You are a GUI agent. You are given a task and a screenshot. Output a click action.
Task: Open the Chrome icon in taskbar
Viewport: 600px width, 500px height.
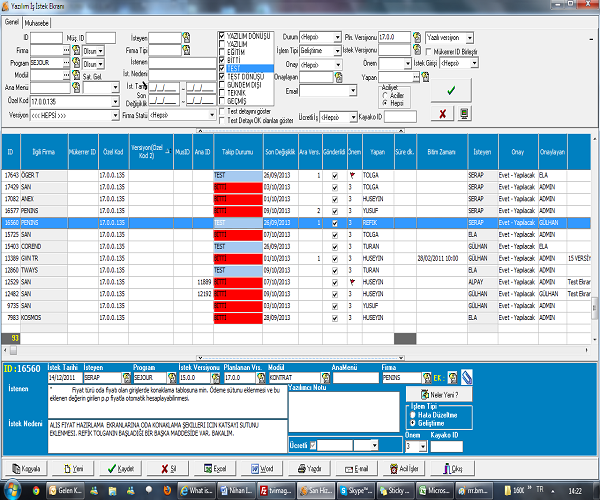[x=37, y=491]
